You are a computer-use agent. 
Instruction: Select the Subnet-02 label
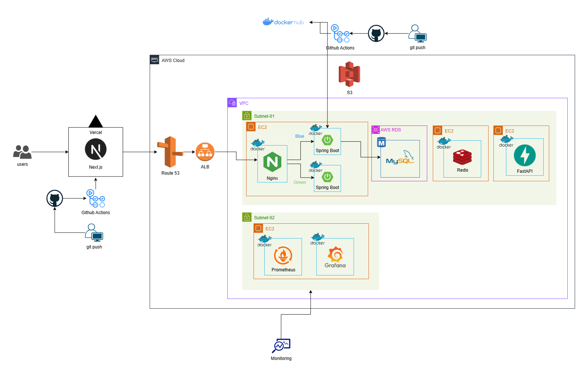[x=264, y=218]
